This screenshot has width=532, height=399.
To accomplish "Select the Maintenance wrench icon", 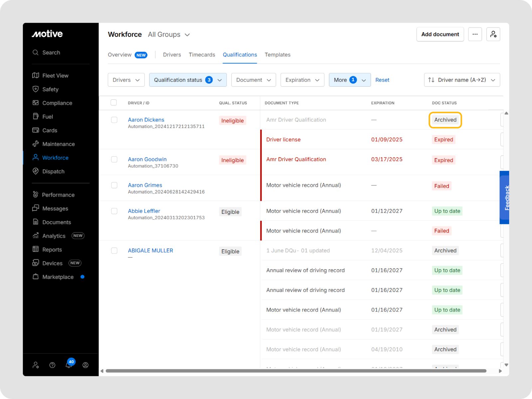I will click(x=36, y=144).
